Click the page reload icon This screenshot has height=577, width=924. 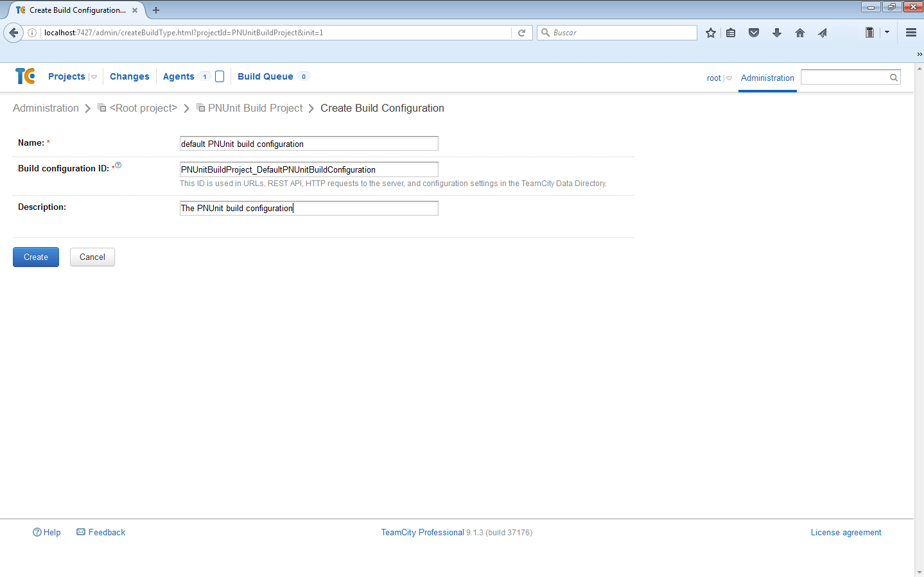522,33
